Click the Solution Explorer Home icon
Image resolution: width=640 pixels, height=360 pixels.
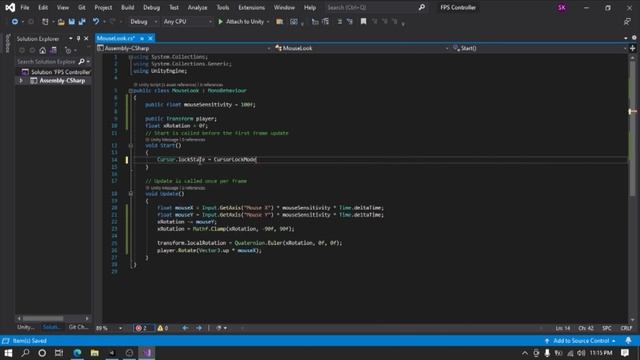pyautogui.click(x=42, y=50)
